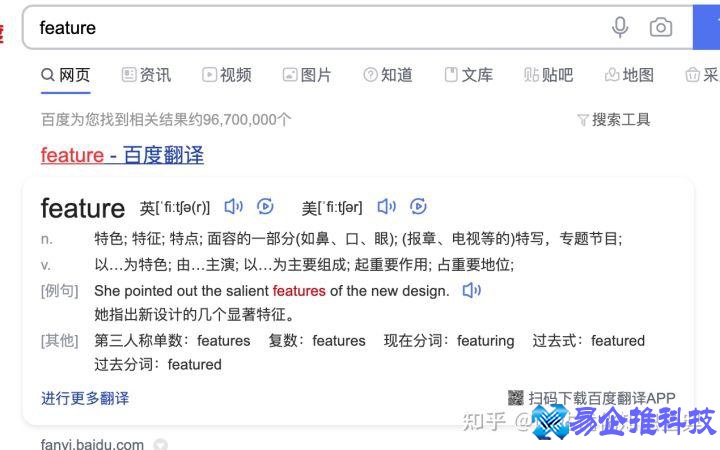Go to the 文库 library tab
This screenshot has width=720, height=450.
pos(468,75)
